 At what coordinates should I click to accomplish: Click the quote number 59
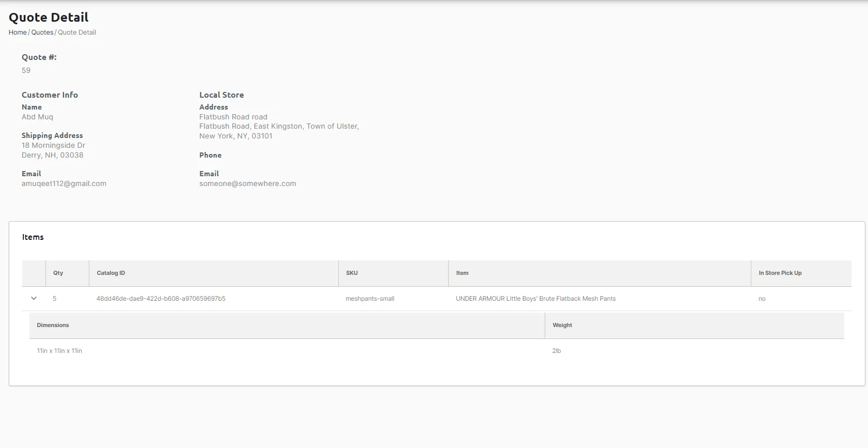click(26, 70)
